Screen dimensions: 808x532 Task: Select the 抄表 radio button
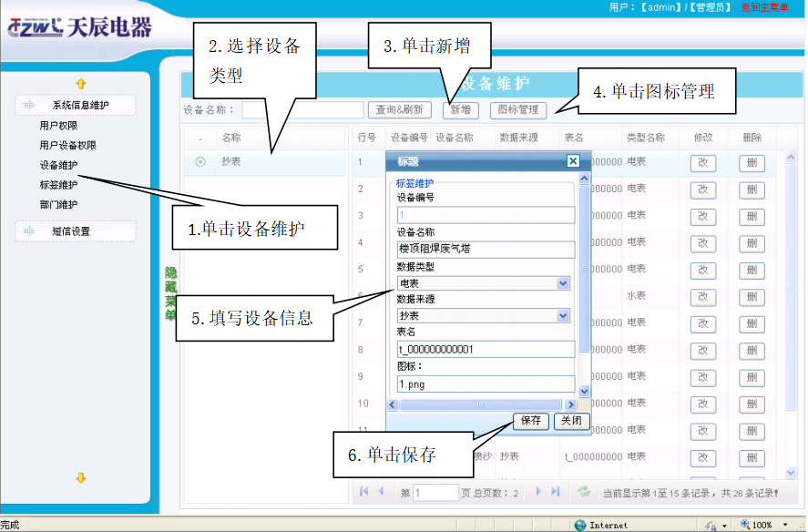pyautogui.click(x=200, y=162)
